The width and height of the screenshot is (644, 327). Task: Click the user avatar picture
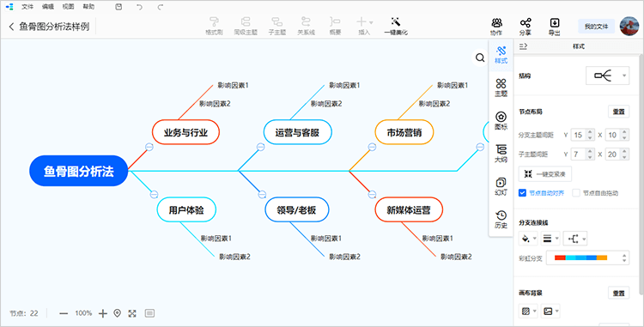629,26
